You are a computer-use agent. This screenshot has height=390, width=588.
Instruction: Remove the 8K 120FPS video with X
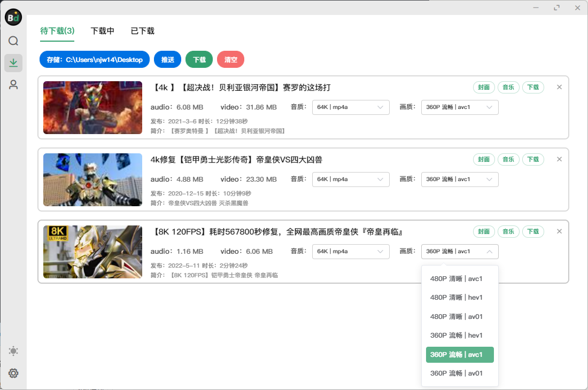click(x=559, y=231)
